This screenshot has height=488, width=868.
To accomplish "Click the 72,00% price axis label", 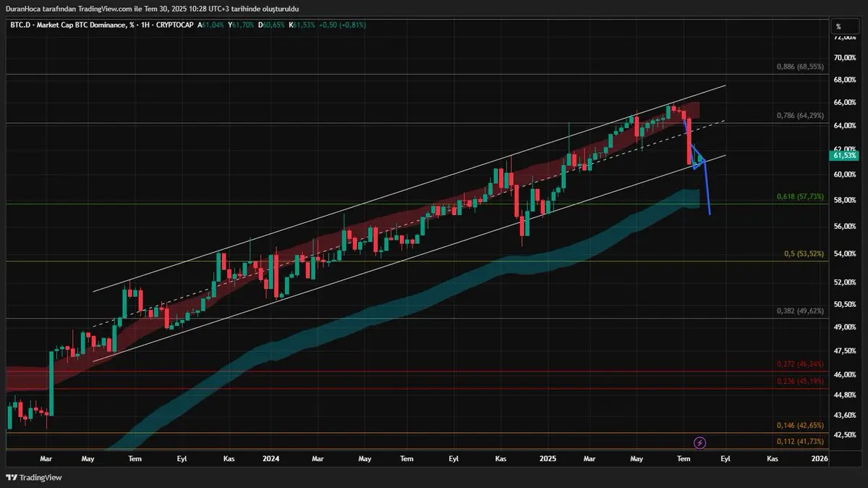I will click(844, 36).
